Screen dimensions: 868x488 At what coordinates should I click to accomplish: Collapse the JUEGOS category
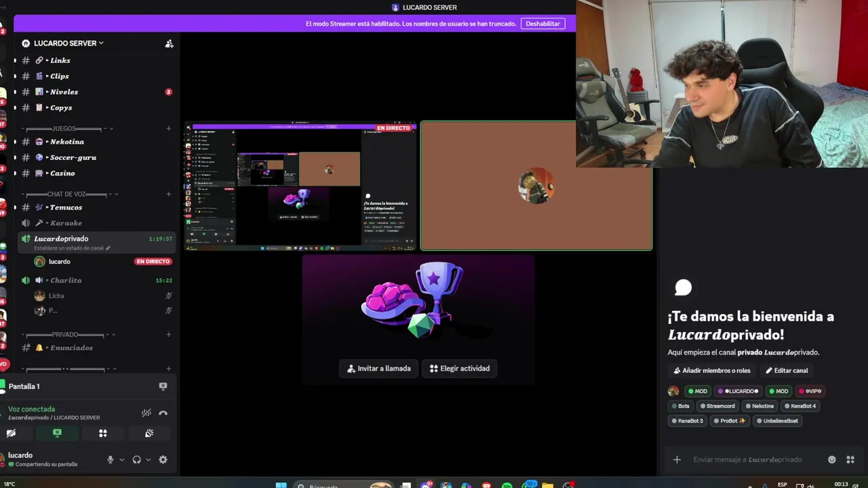67,128
